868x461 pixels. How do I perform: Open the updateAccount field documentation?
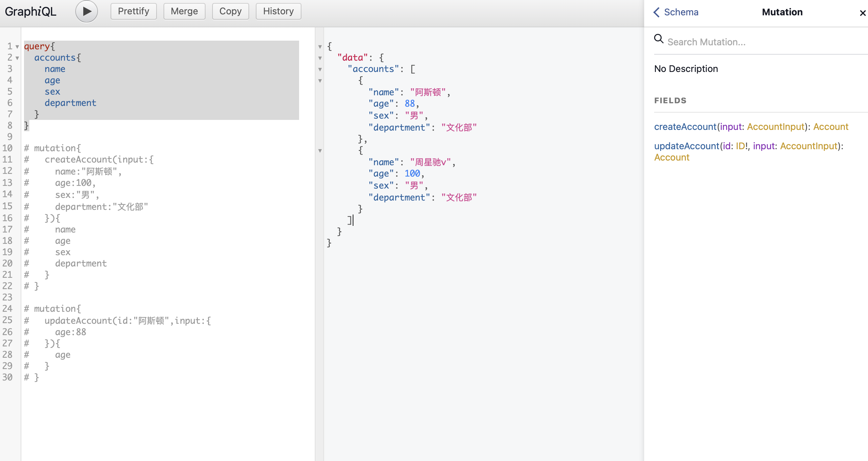[x=686, y=146]
